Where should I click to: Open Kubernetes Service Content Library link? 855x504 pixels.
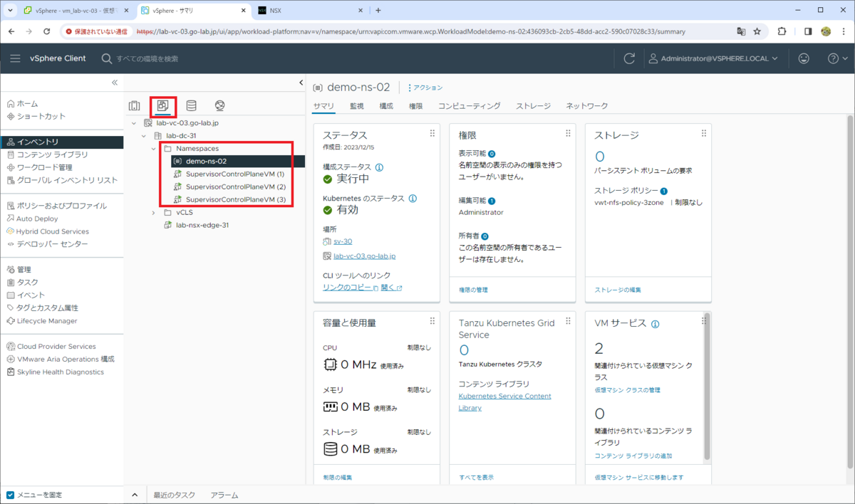point(505,402)
